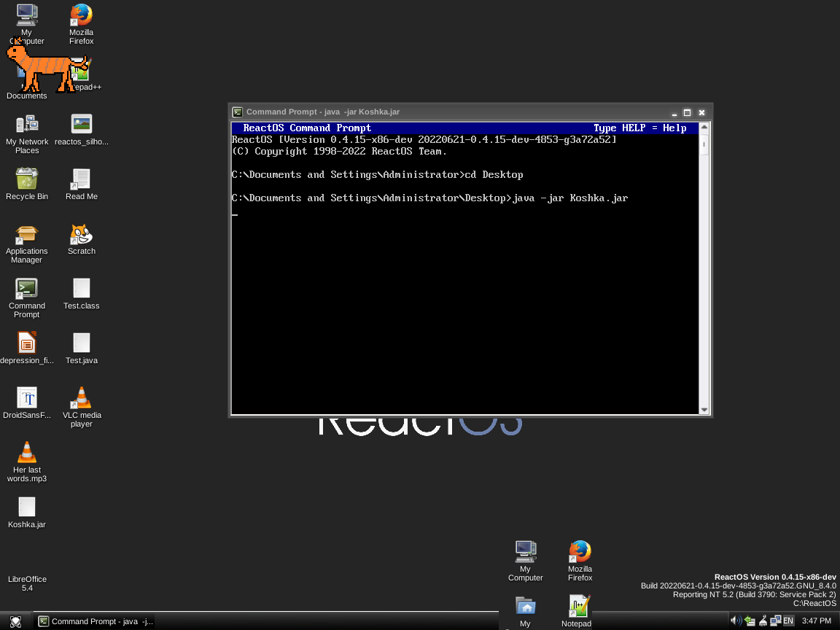Click the Command Prompt taskbar button

coord(96,621)
